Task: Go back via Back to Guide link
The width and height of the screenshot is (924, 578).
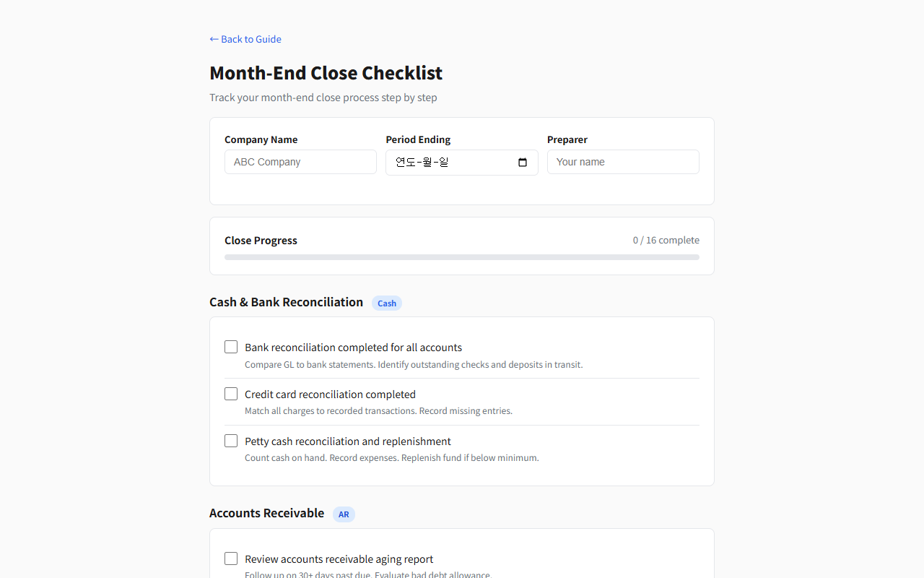Action: [245, 39]
